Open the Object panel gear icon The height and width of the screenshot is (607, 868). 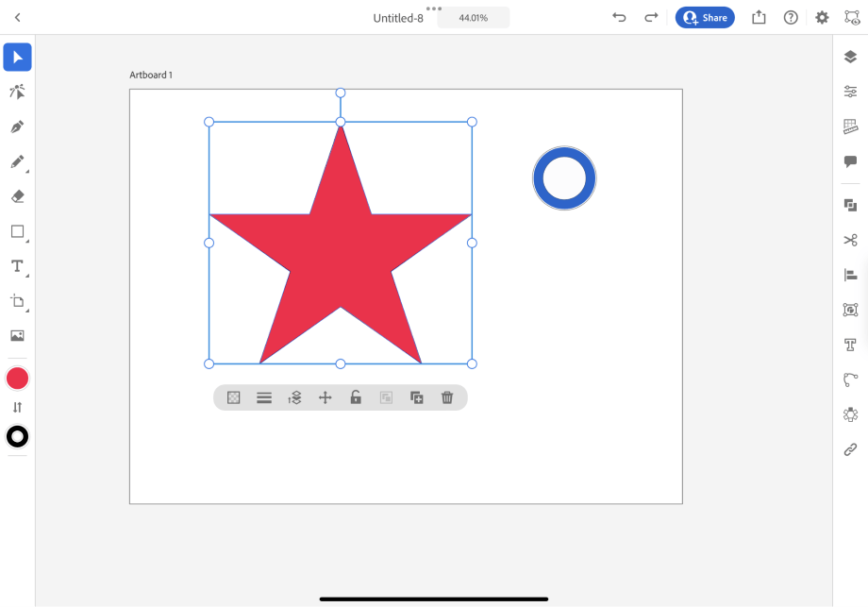pyautogui.click(x=850, y=414)
